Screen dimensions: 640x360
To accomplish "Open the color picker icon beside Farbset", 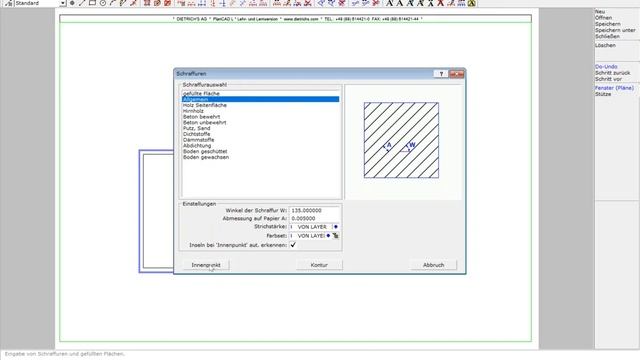I will pos(336,236).
